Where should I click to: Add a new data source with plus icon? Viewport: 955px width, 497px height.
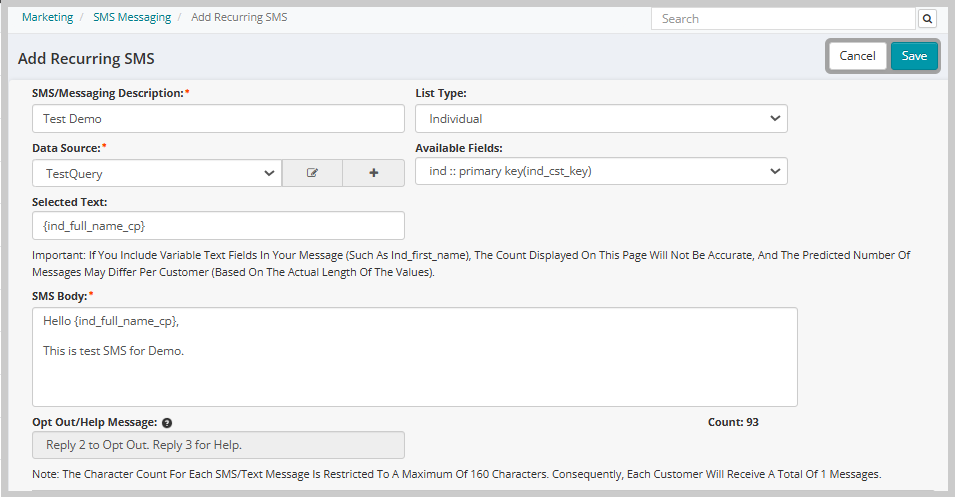click(374, 173)
